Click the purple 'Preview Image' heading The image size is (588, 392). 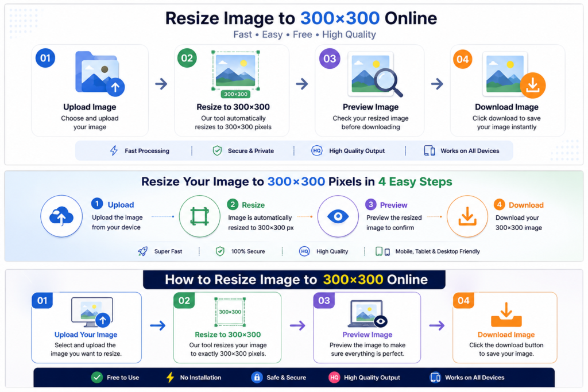(367, 335)
